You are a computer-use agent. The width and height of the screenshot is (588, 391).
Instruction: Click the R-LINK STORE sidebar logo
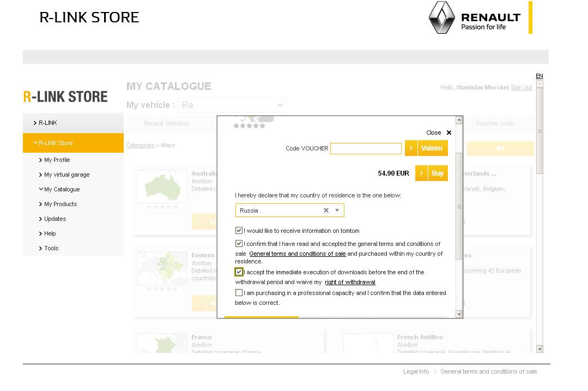coord(65,97)
